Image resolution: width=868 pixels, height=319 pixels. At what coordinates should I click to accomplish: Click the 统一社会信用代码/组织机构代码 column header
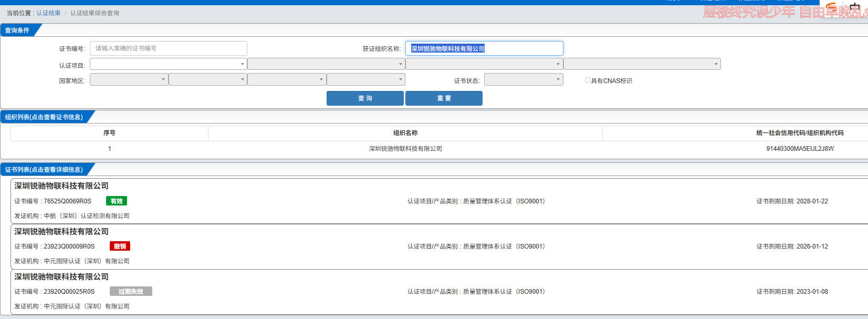click(800, 133)
